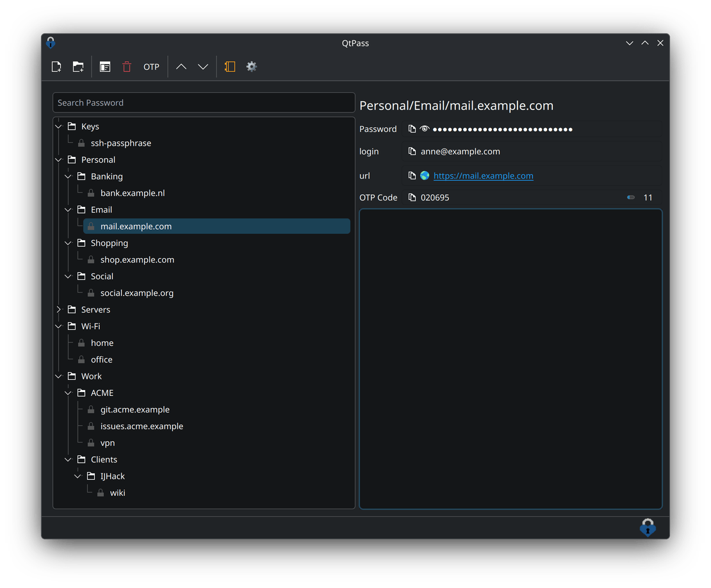Click the notes text area

point(511,359)
